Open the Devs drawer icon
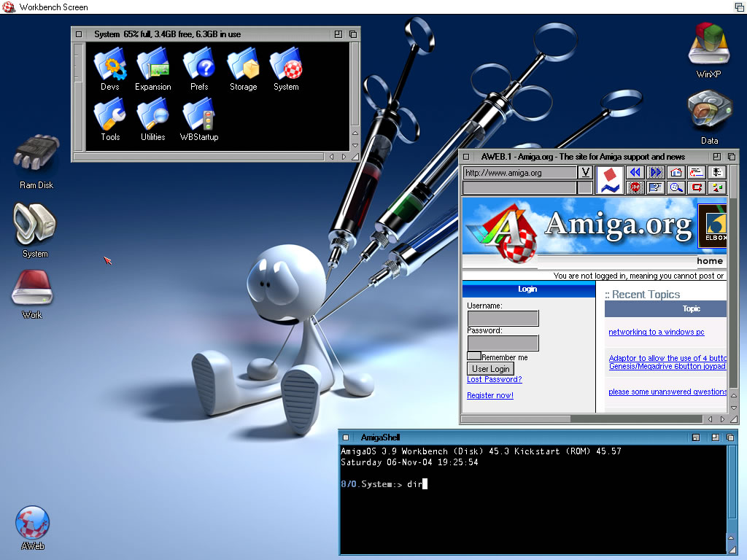Viewport: 747px width, 560px height. click(x=110, y=69)
